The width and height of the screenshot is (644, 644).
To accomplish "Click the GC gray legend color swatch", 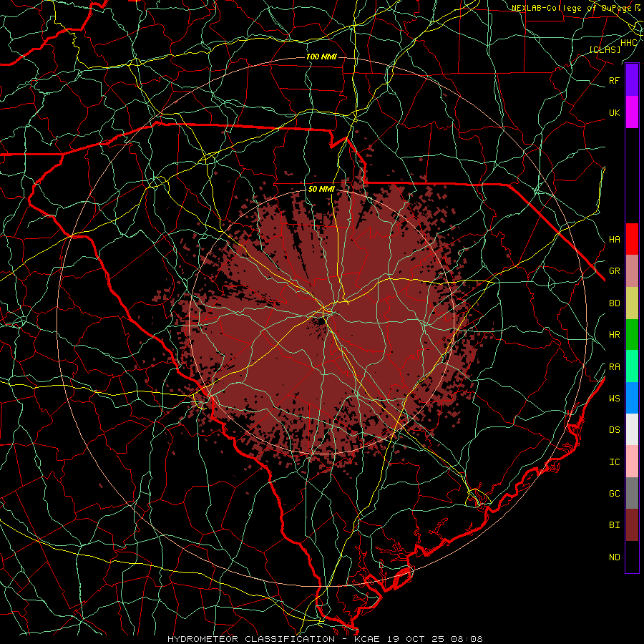I will (632, 493).
